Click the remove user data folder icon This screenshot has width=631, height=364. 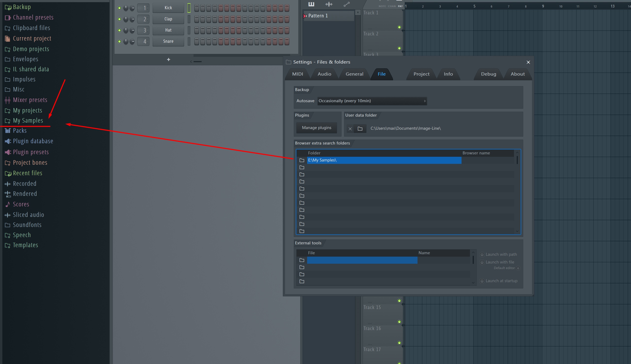click(350, 128)
